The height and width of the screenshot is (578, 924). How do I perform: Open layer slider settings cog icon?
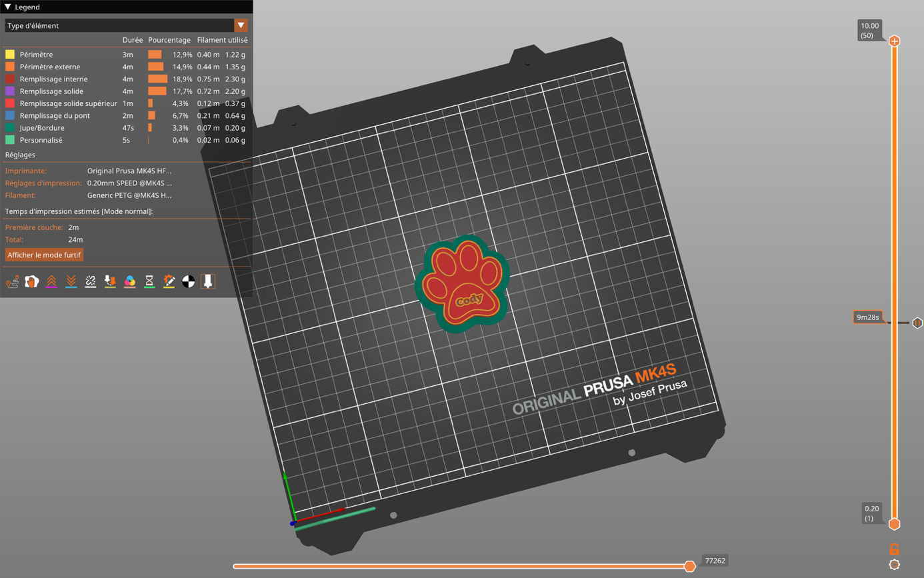(x=894, y=565)
